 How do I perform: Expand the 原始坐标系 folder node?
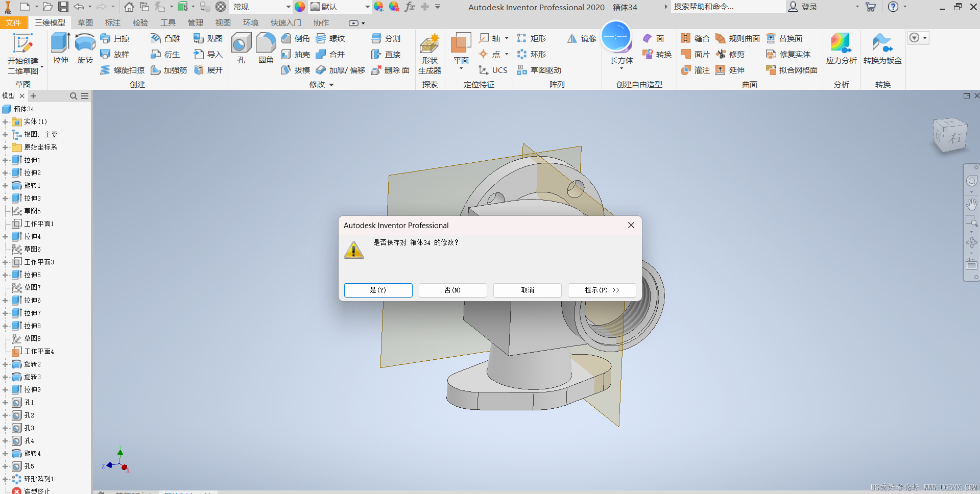coord(5,147)
